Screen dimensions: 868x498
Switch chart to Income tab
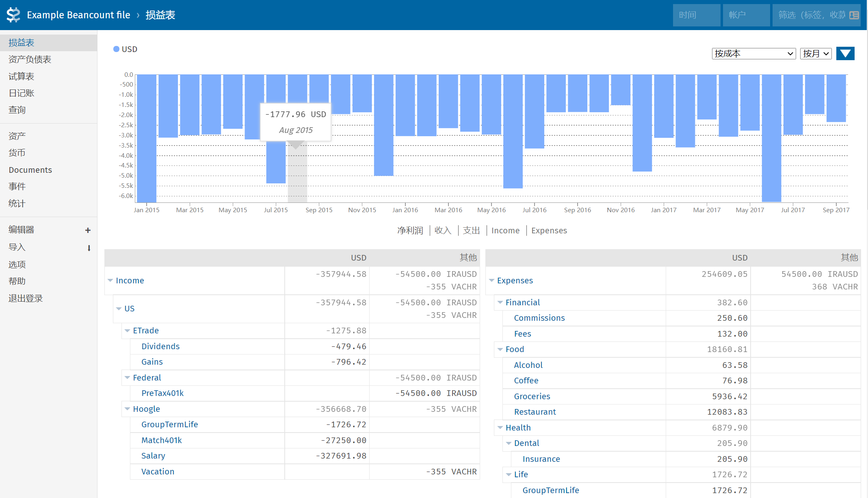tap(505, 231)
